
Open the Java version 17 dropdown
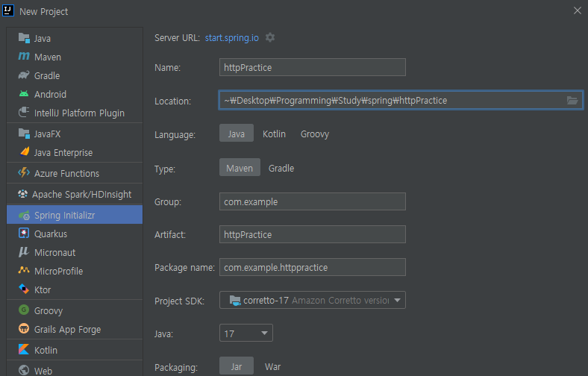246,333
